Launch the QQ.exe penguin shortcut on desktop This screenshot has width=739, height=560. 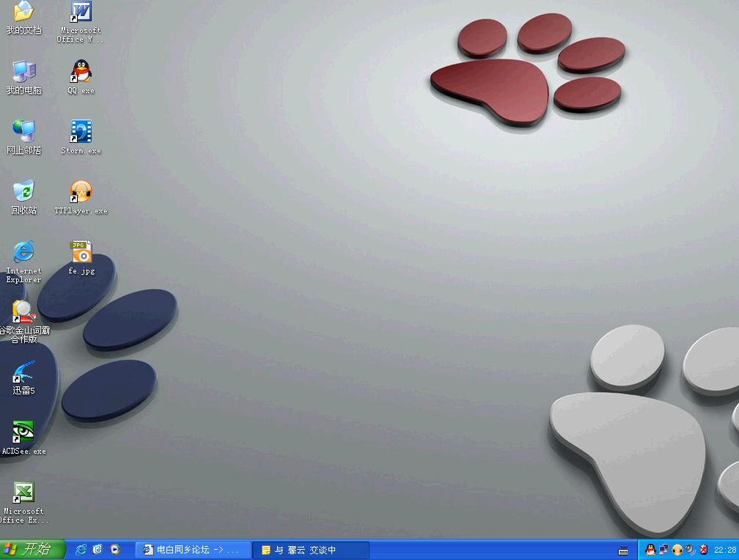[x=81, y=73]
